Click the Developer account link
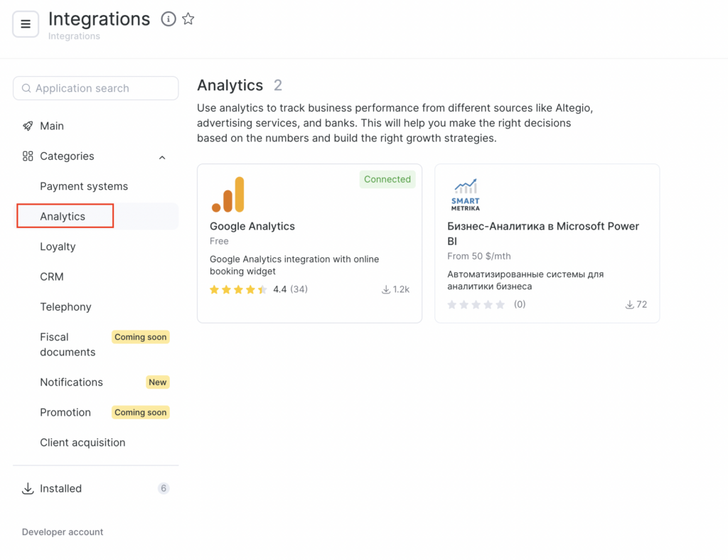728x560 pixels. click(63, 532)
